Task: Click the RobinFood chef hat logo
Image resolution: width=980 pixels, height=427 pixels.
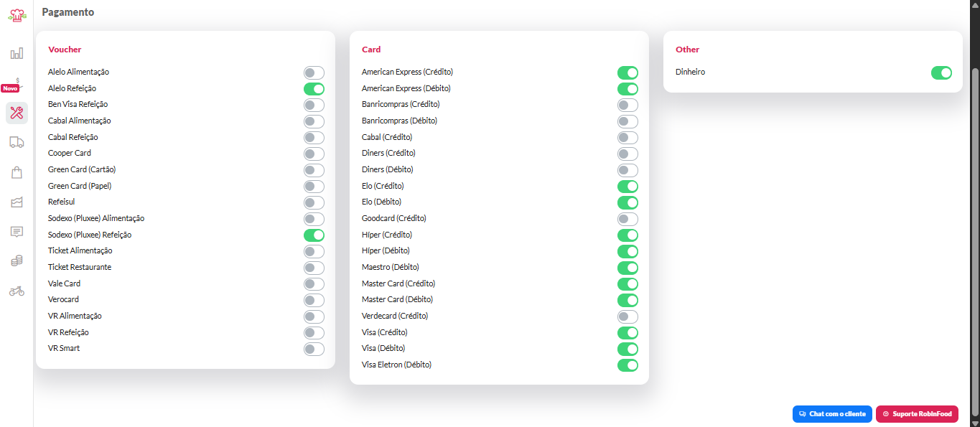Action: tap(17, 14)
